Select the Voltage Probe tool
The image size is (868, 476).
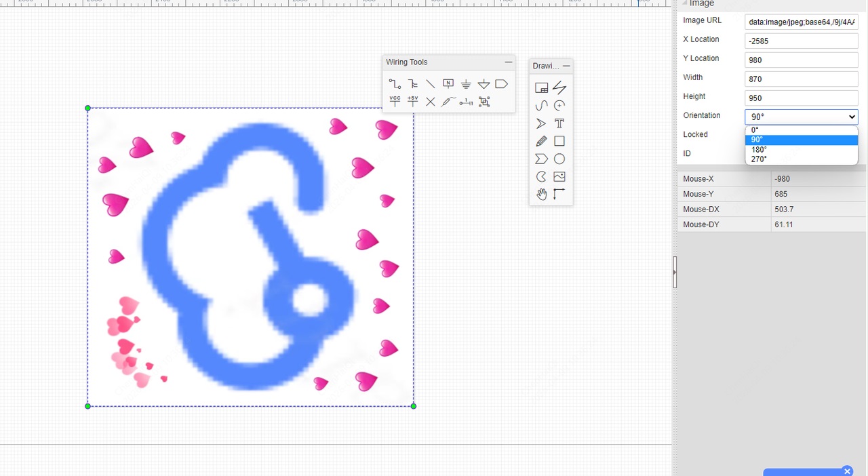click(448, 102)
